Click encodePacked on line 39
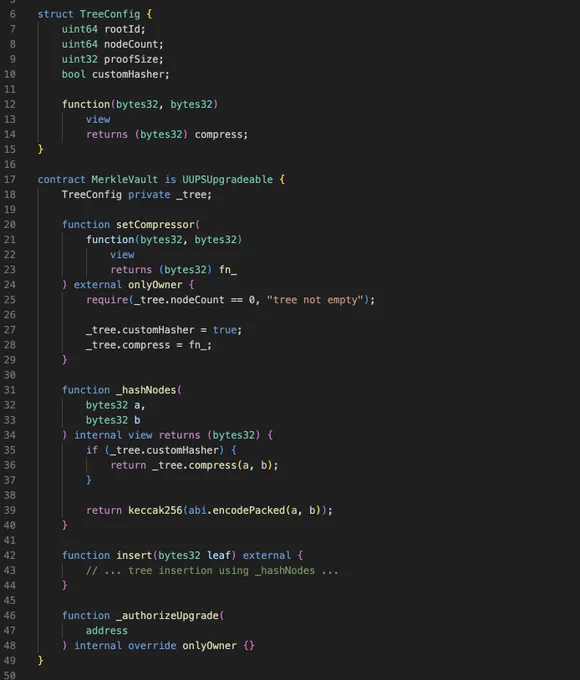This screenshot has width=580, height=680. click(249, 510)
